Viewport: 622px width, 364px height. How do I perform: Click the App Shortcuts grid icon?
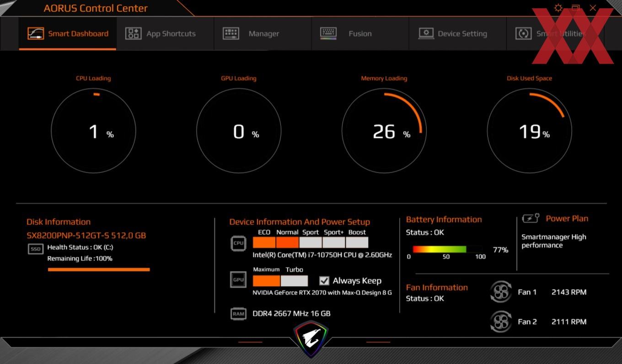click(x=133, y=33)
